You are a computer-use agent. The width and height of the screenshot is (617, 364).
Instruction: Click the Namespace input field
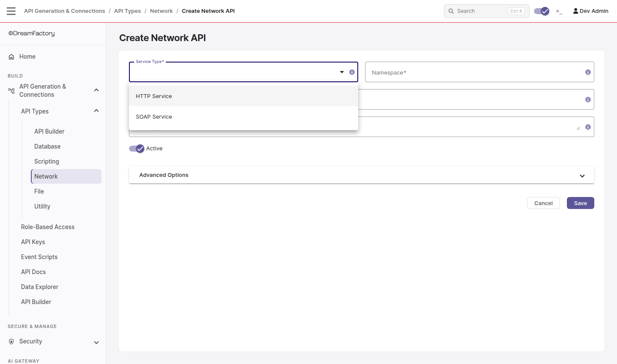coord(479,72)
